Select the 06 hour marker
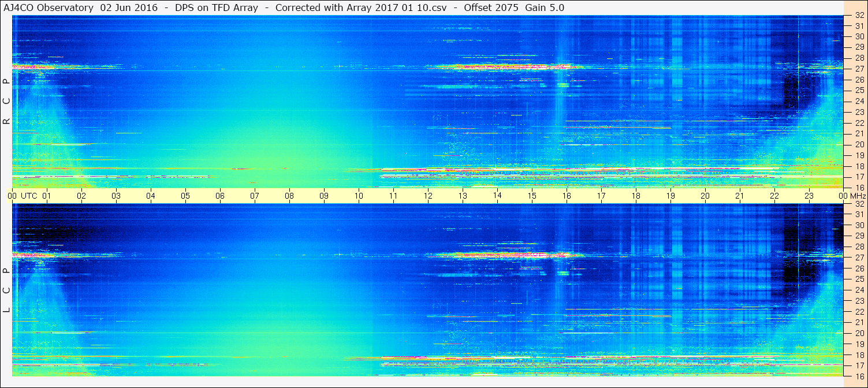Image resolution: width=868 pixels, height=388 pixels. click(220, 196)
